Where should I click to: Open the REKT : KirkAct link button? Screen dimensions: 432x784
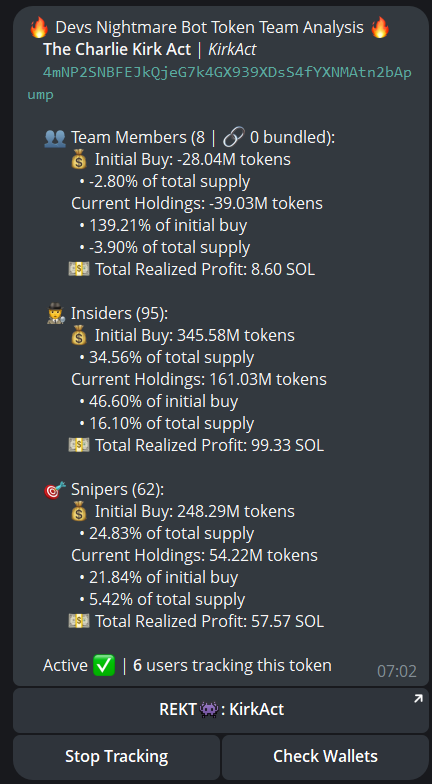click(x=221, y=710)
